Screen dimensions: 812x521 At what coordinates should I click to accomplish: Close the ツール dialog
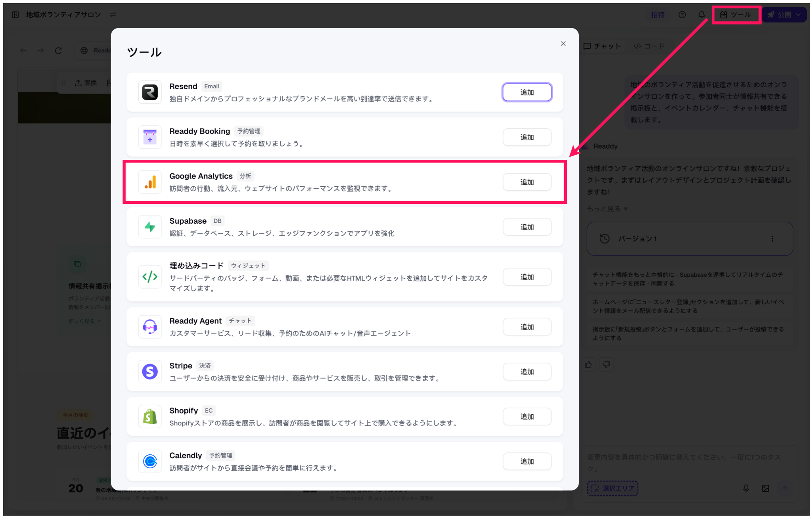tap(563, 44)
